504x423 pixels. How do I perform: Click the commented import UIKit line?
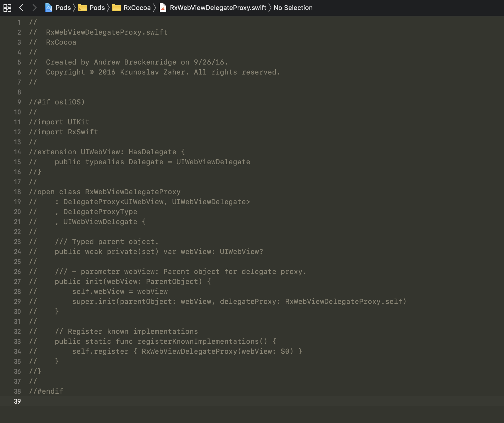(59, 122)
